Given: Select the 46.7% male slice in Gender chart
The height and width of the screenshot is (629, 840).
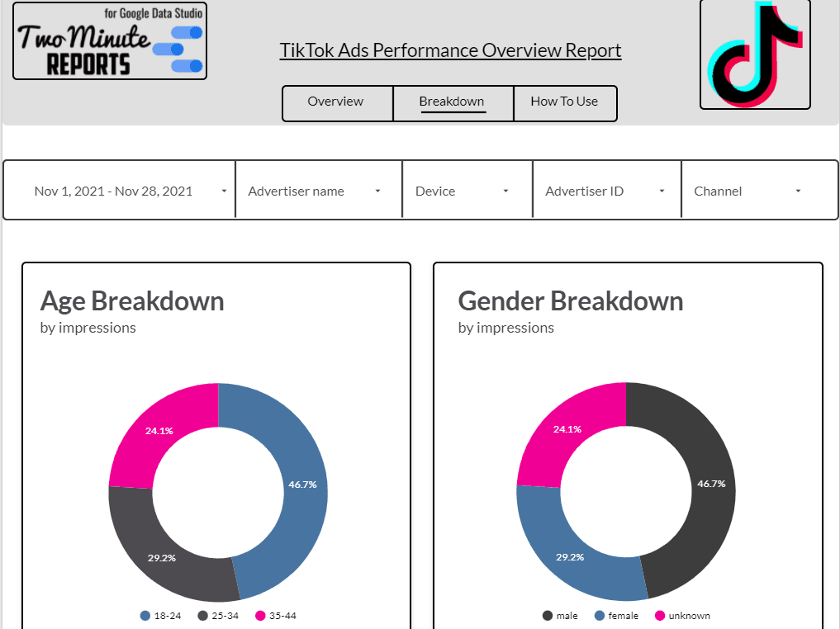Looking at the screenshot, I should [x=711, y=485].
